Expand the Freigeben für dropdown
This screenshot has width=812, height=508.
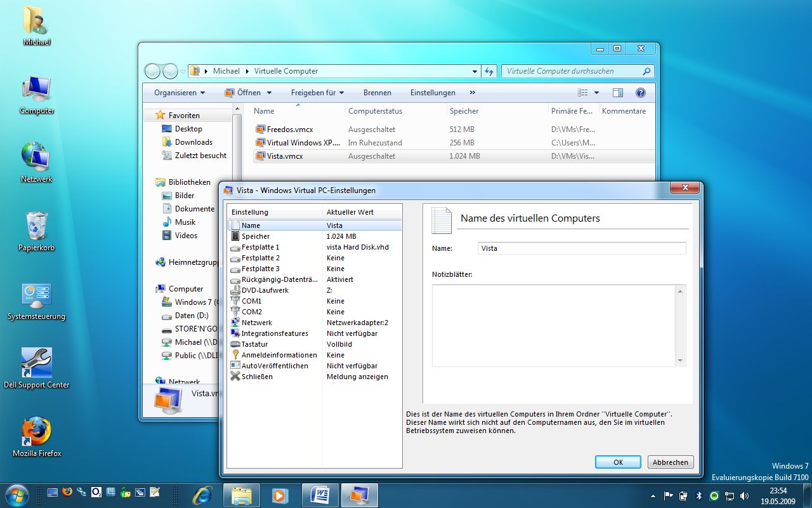(317, 93)
